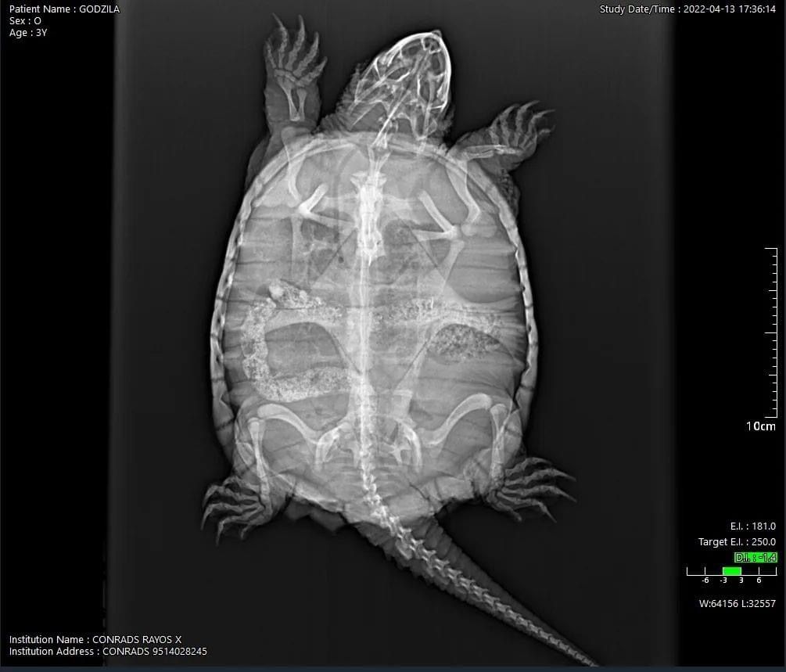Click the green D.I. : -1.4 badge
Screen dimensions: 786x672
[755, 558]
